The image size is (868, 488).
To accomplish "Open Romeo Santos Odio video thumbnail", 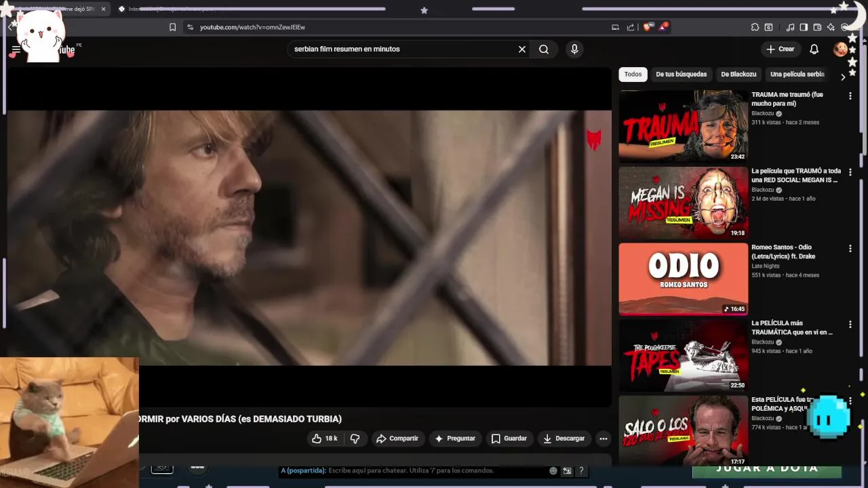I will pyautogui.click(x=683, y=279).
